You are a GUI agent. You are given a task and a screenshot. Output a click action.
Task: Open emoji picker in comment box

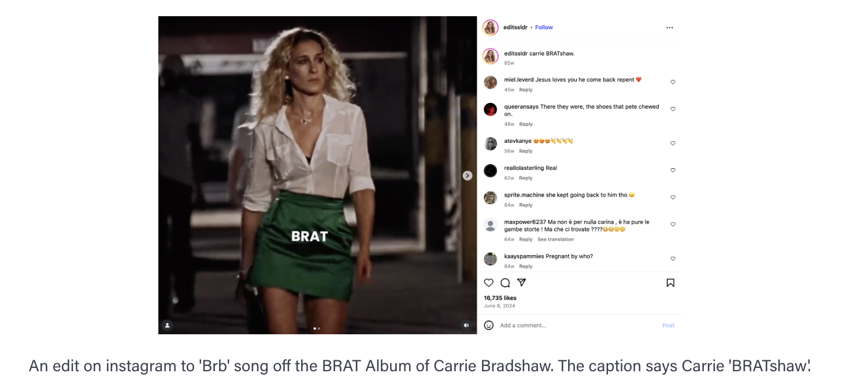pyautogui.click(x=489, y=326)
